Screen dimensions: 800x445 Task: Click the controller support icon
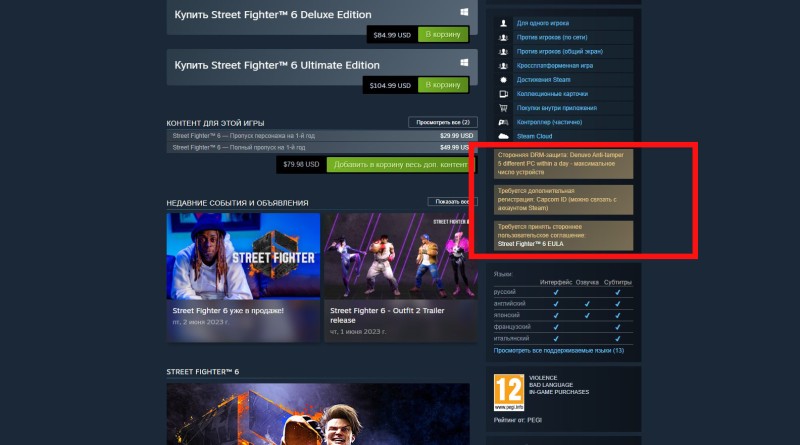tap(503, 122)
